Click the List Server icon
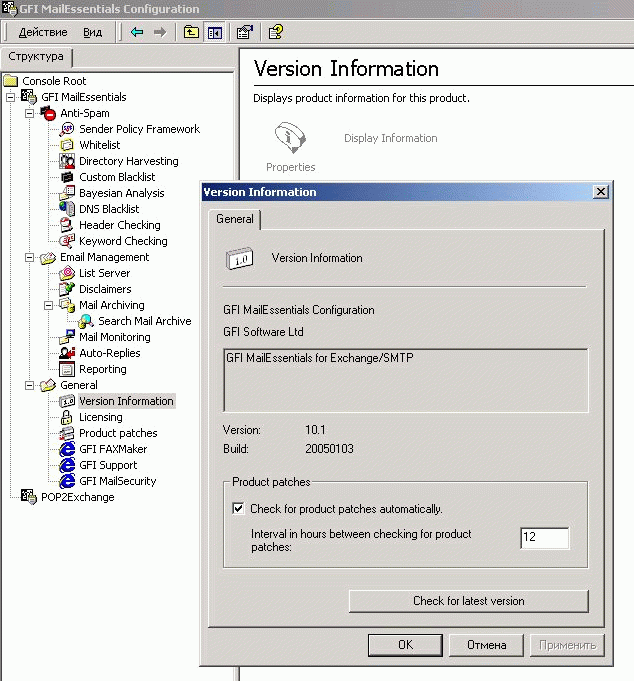 tap(67, 273)
